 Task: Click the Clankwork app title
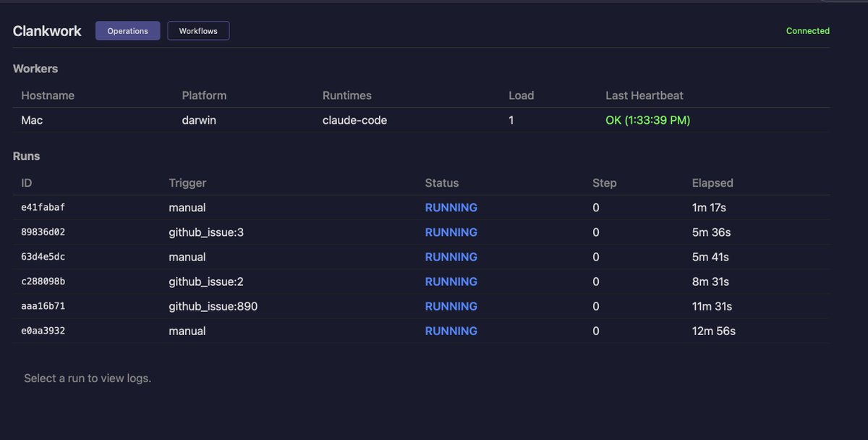coord(47,31)
